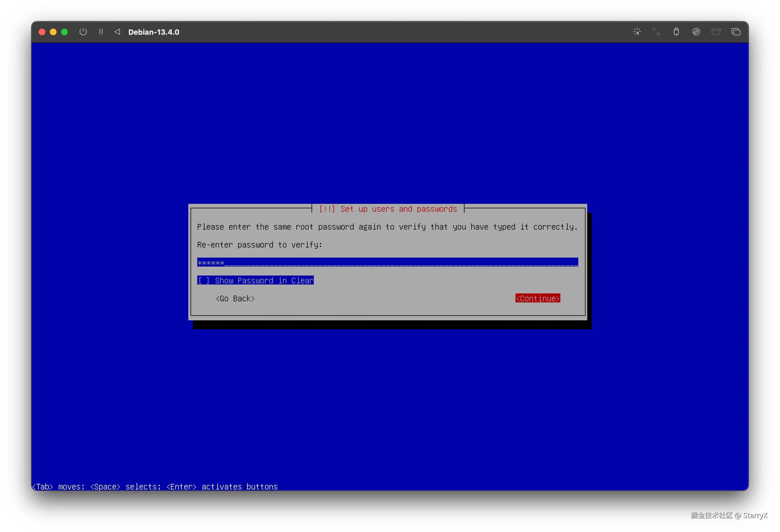Toggle Show Password in Clear checkbox
The image size is (780, 532).
[256, 281]
